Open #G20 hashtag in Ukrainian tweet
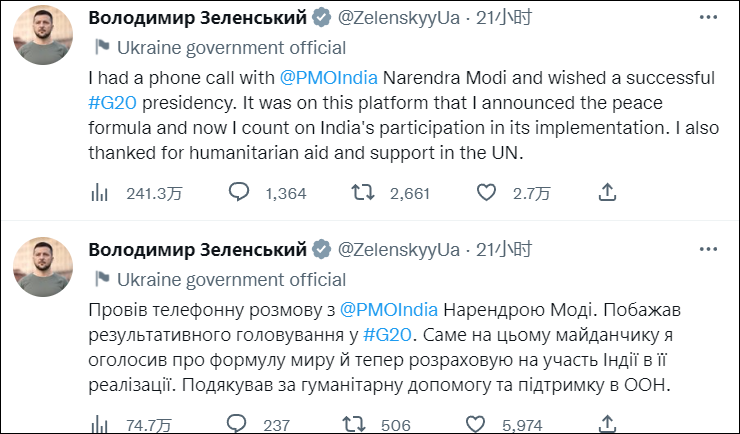The image size is (740, 434). click(387, 334)
